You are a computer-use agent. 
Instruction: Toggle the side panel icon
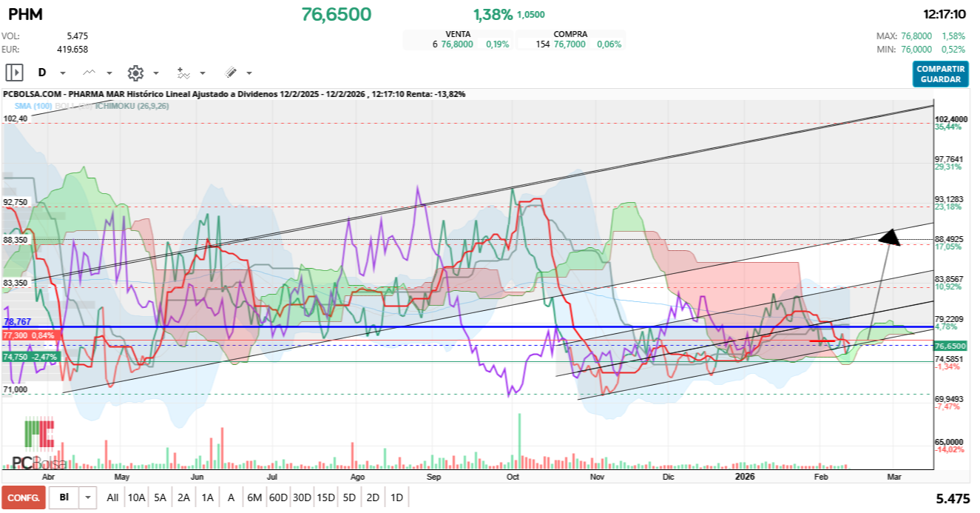point(14,73)
